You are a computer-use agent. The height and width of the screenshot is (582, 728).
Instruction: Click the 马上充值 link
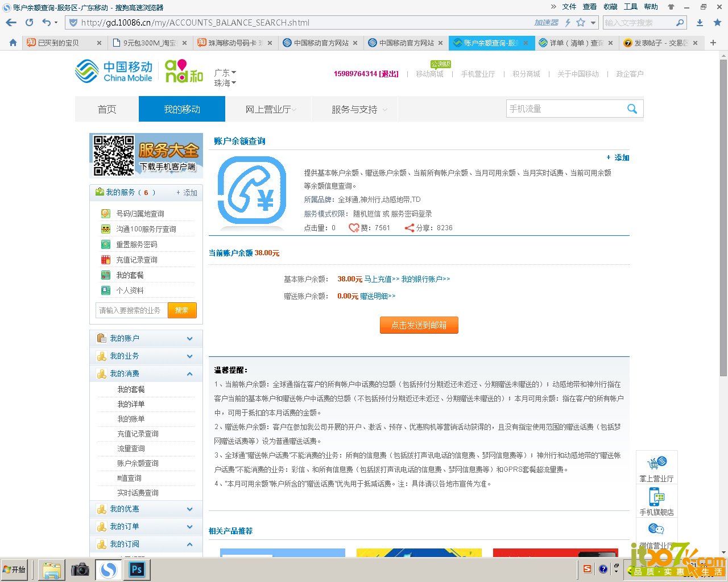coord(382,279)
